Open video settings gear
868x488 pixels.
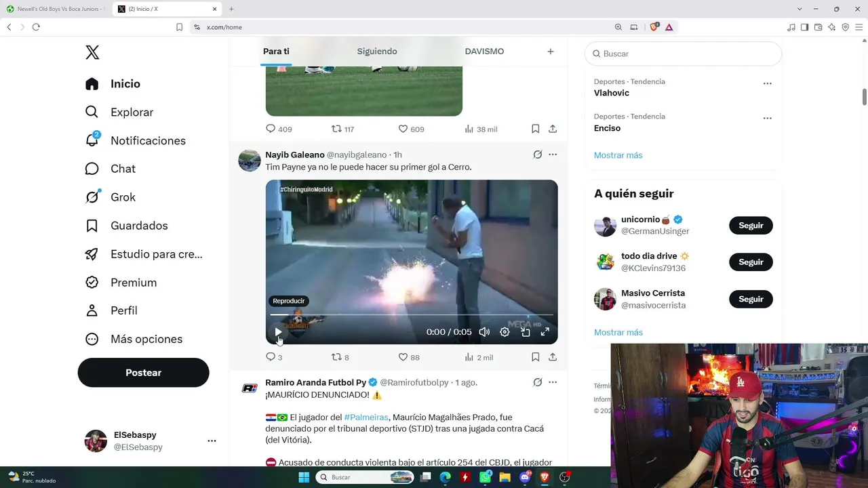pos(505,332)
